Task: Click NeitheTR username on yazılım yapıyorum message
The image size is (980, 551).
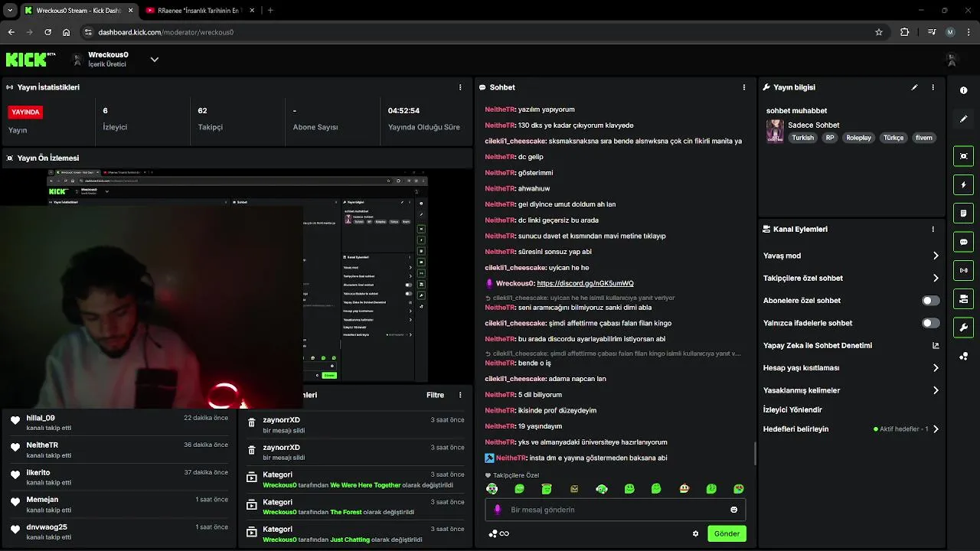Action: click(500, 109)
